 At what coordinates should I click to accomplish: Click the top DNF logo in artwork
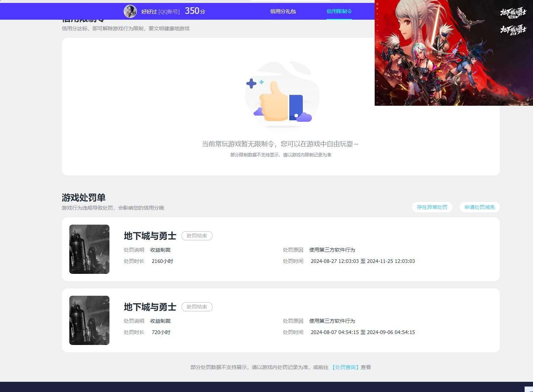(513, 13)
